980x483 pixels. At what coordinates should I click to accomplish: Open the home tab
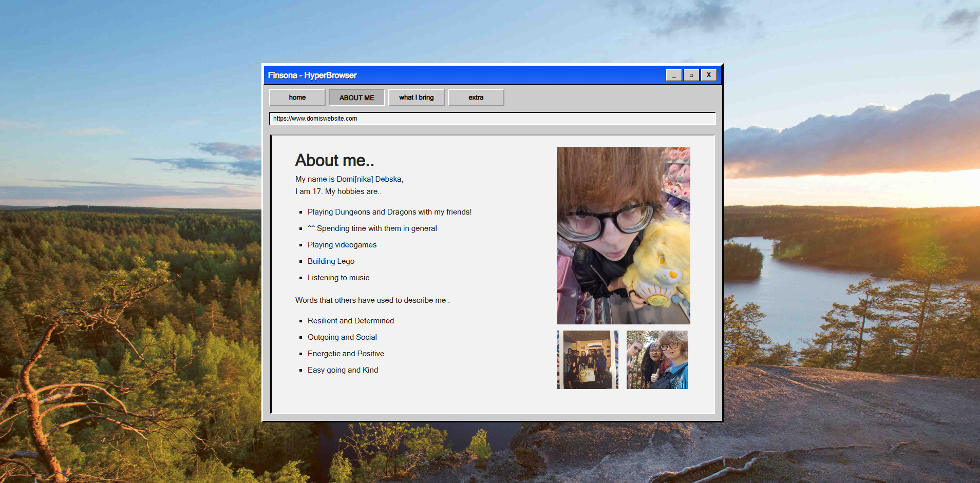click(297, 98)
